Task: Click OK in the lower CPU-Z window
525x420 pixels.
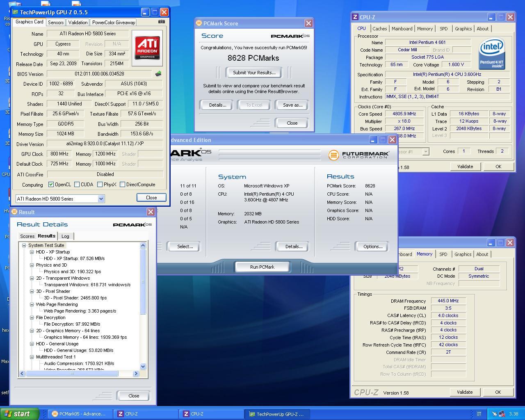Action: (x=498, y=392)
